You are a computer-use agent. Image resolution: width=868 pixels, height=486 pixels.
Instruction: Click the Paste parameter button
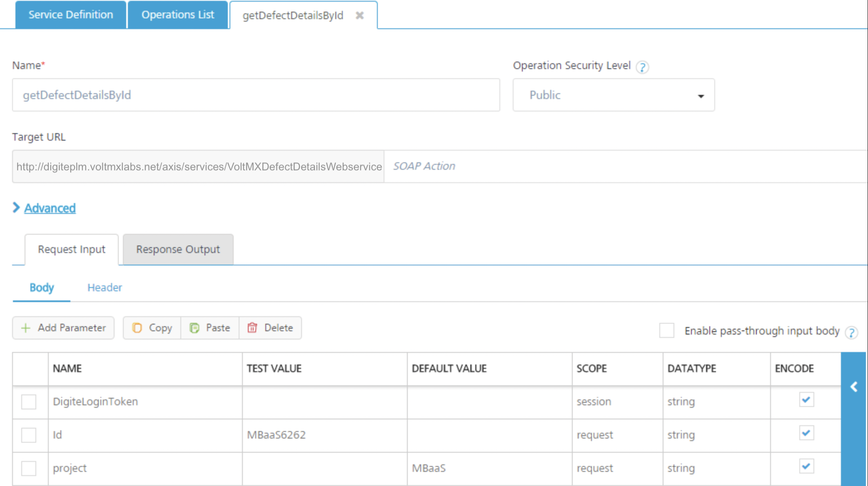[210, 328]
